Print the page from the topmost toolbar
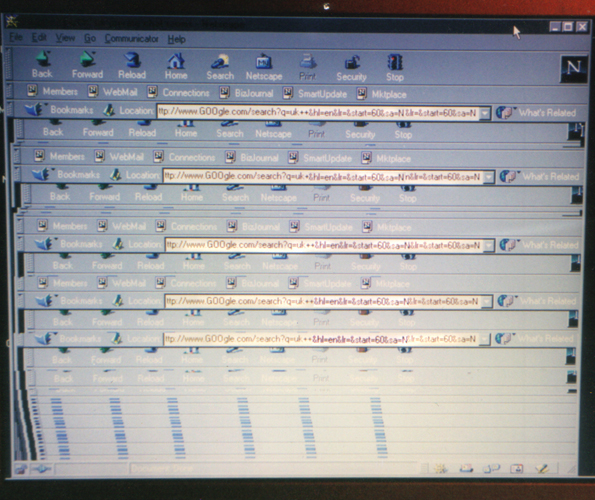 pyautogui.click(x=307, y=68)
